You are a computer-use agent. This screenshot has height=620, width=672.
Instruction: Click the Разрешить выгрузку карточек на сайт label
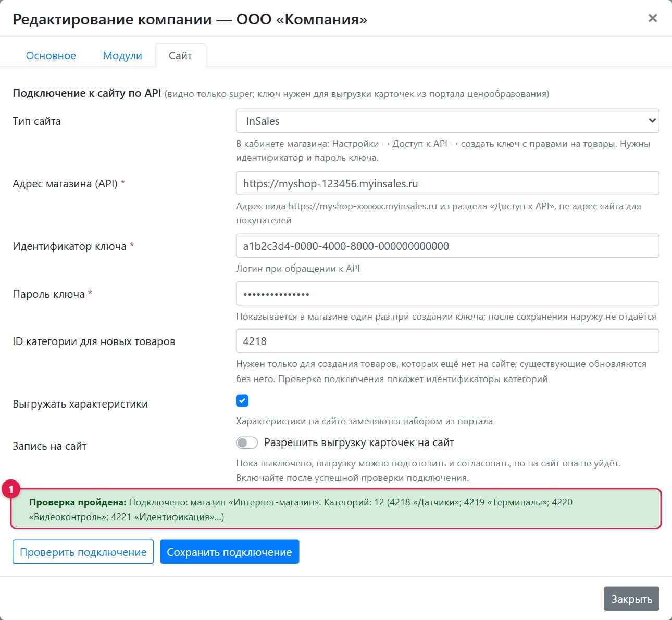point(359,443)
